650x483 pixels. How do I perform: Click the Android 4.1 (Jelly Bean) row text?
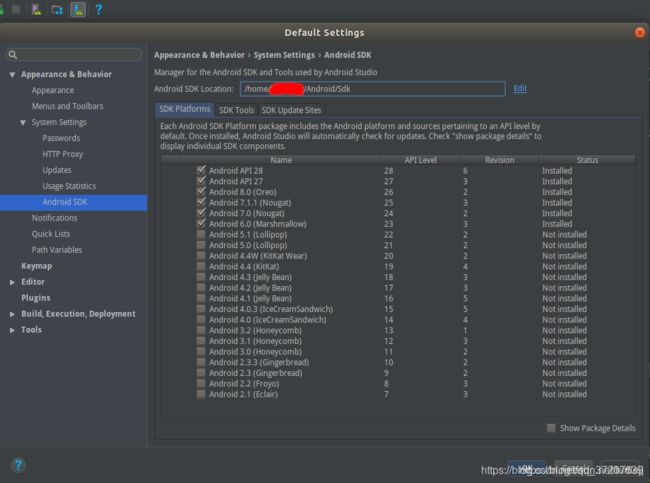coord(250,299)
